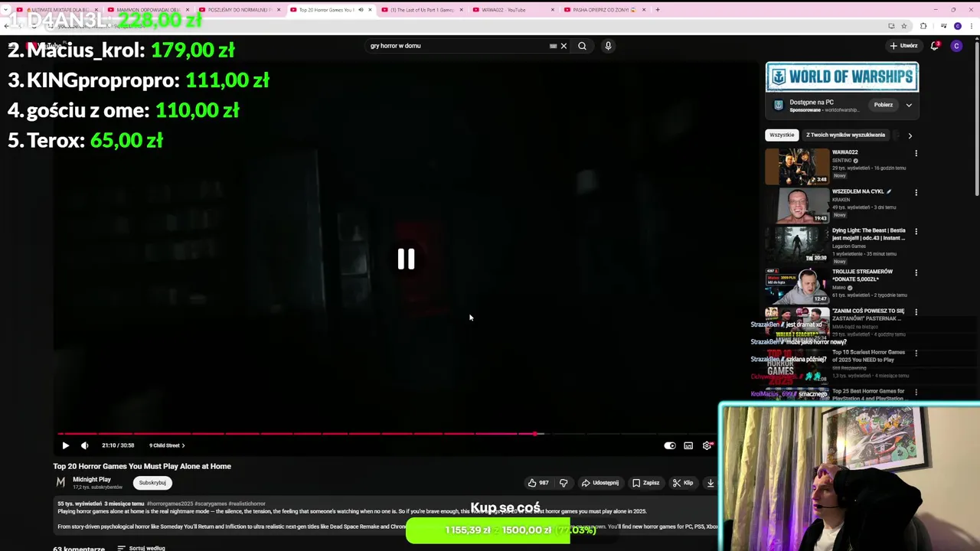Like the video with thumbs up
Image resolution: width=980 pixels, height=551 pixels.
click(538, 483)
